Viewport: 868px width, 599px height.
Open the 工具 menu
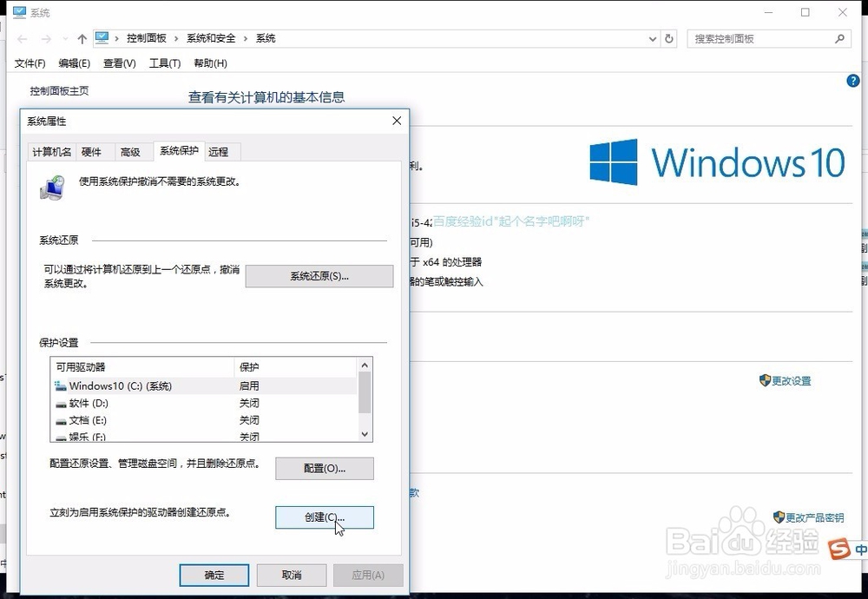164,63
